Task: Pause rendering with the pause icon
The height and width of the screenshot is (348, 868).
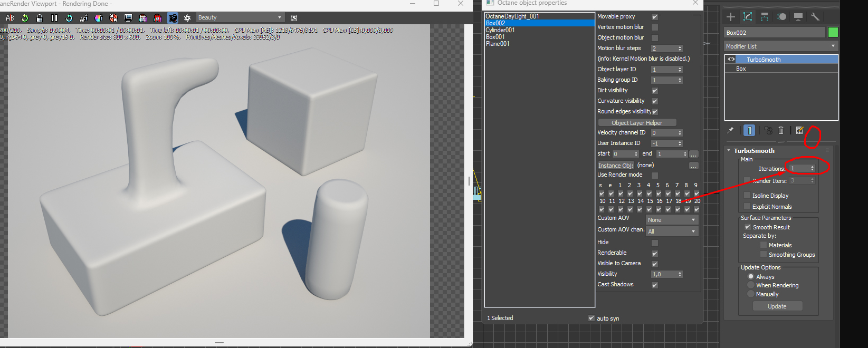Action: pos(54,18)
